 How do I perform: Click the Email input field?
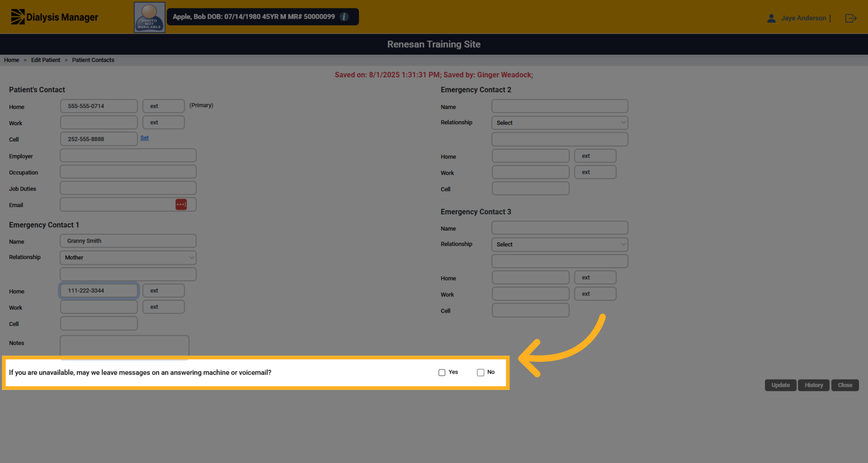point(128,204)
